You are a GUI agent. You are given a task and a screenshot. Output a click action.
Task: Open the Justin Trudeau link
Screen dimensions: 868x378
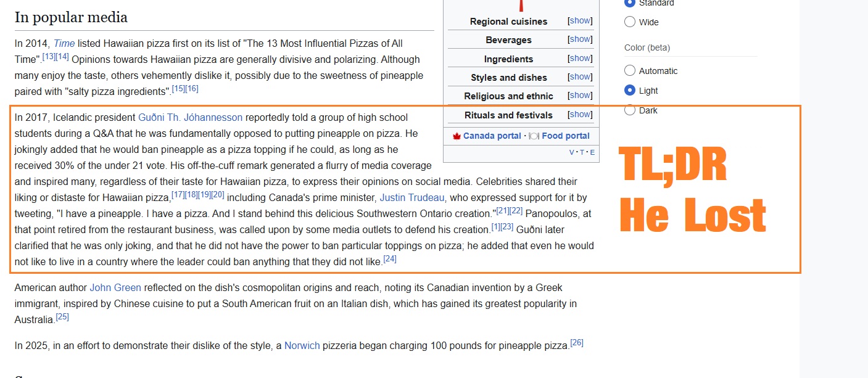pyautogui.click(x=412, y=197)
